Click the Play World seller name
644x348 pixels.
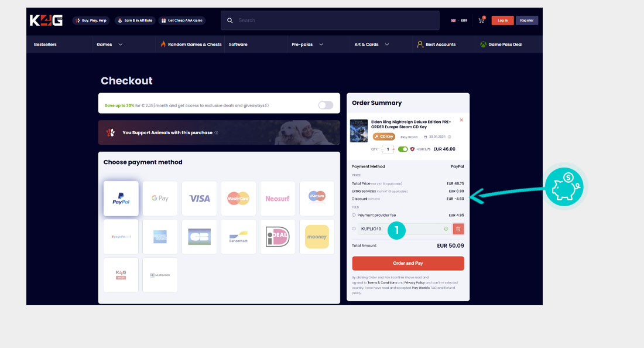point(409,137)
